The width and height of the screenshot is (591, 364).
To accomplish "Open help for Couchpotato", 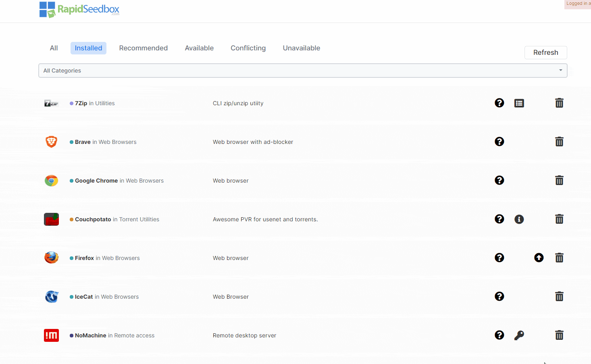I will [x=499, y=219].
